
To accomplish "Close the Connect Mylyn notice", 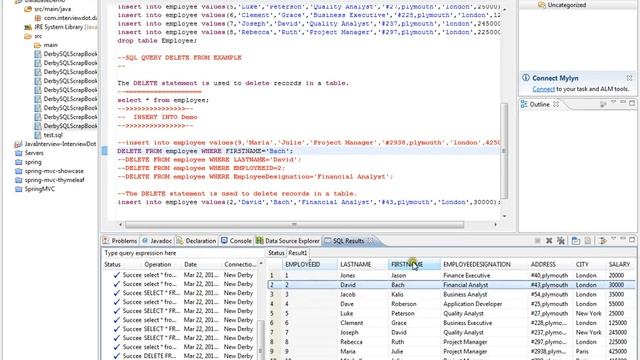I will 629,78.
